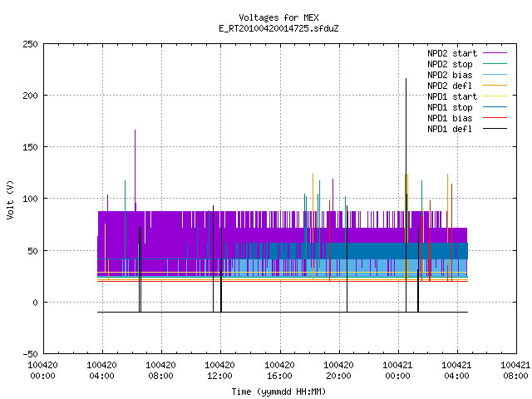
Task: Click the 100421 00:00 x-axis tick label
Action: coord(397,371)
